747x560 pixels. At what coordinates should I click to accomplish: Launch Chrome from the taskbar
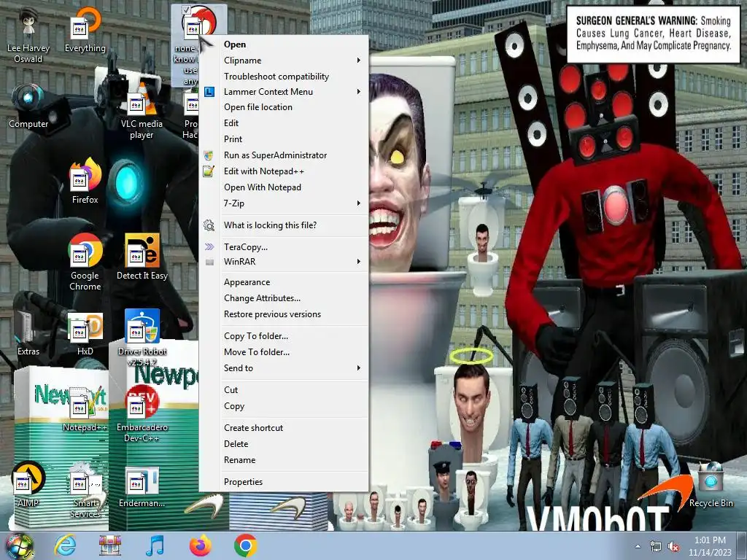pos(245,545)
